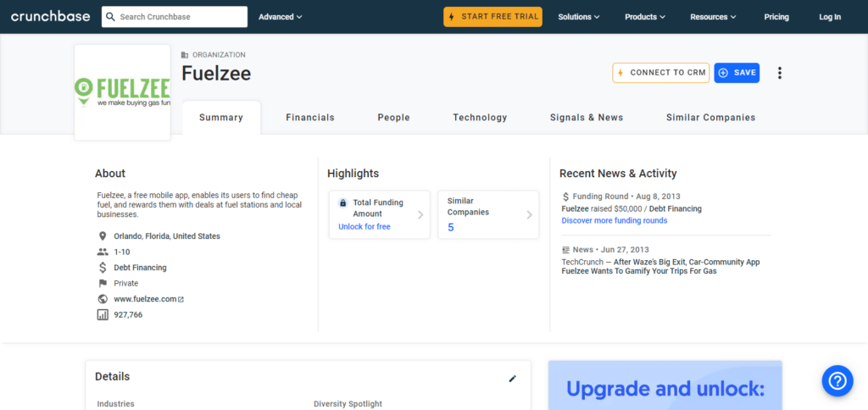This screenshot has height=410, width=868.
Task: Click the 1-10 employee count
Action: (x=122, y=252)
